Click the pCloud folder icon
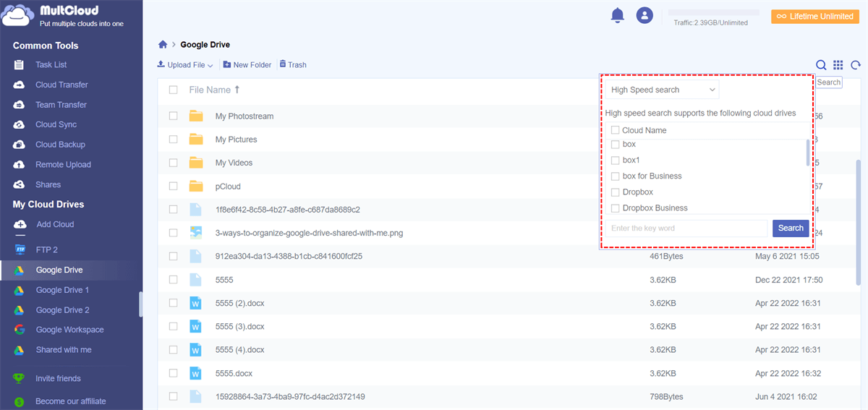Screen dimensions: 868x410 (196, 186)
